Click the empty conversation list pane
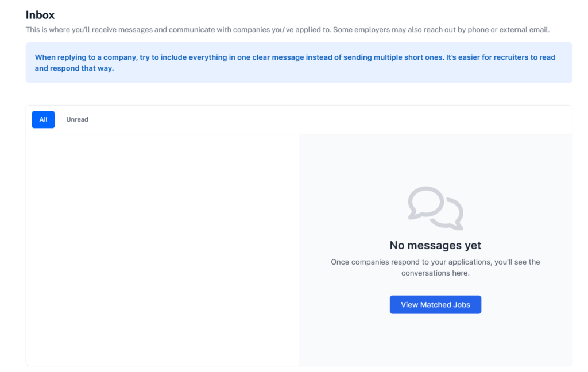588x372 pixels. 162,250
